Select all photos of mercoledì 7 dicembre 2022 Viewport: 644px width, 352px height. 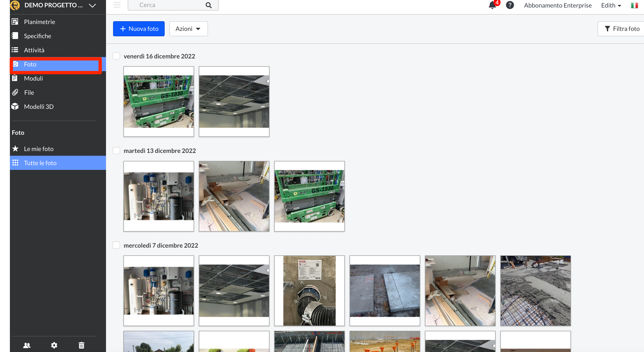(116, 245)
